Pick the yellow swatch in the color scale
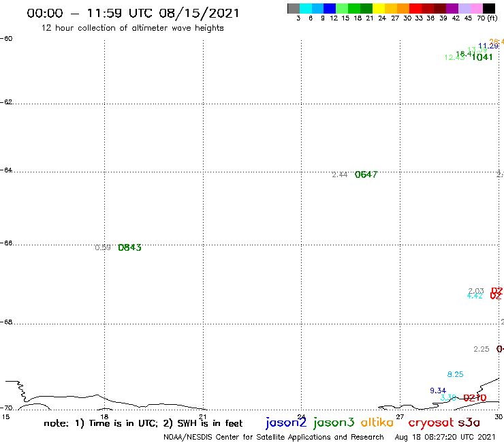The width and height of the screenshot is (504, 443). [x=379, y=8]
